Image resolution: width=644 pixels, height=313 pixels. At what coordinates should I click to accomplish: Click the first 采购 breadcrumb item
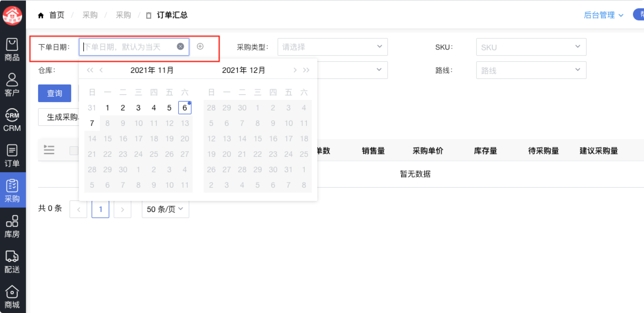coord(90,15)
